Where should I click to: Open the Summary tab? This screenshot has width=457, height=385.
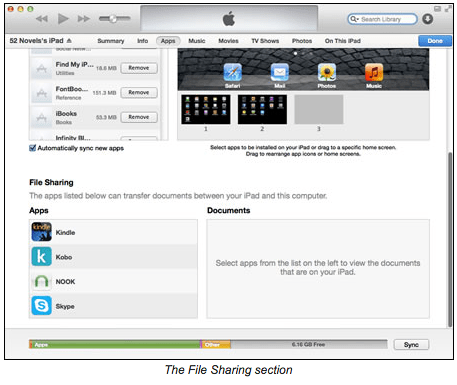(x=111, y=41)
